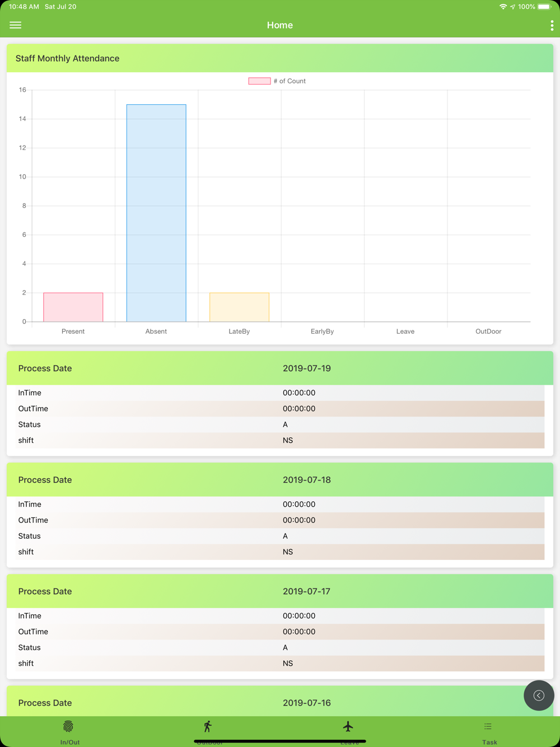Click OutTime row in the 2019-07-19 card
Screen dimensions: 560x747
(x=280, y=409)
